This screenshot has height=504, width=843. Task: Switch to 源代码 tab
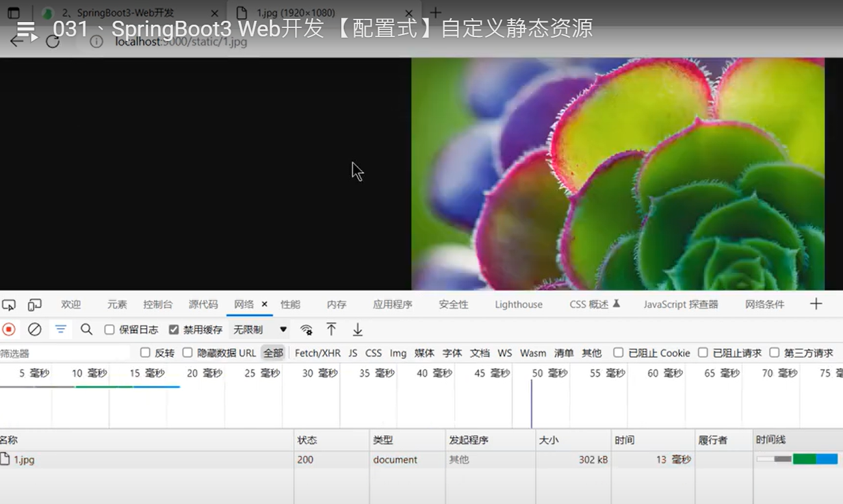pyautogui.click(x=203, y=305)
